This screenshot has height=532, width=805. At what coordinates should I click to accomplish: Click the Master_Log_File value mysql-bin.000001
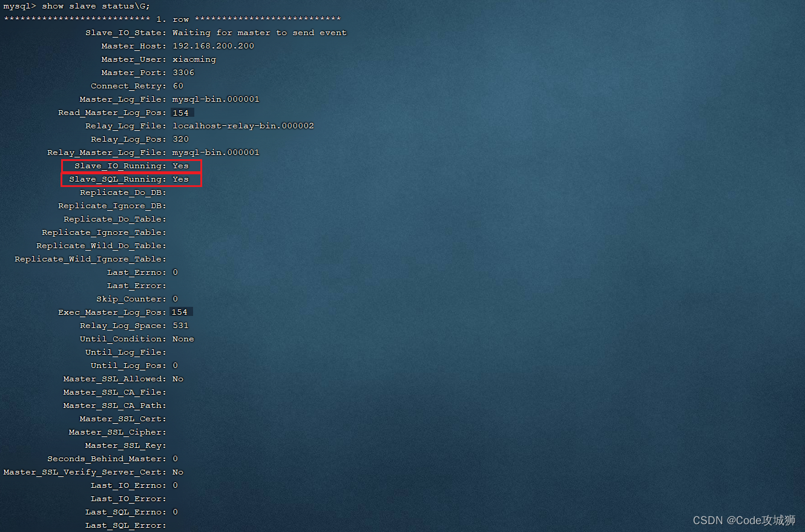pyautogui.click(x=216, y=99)
